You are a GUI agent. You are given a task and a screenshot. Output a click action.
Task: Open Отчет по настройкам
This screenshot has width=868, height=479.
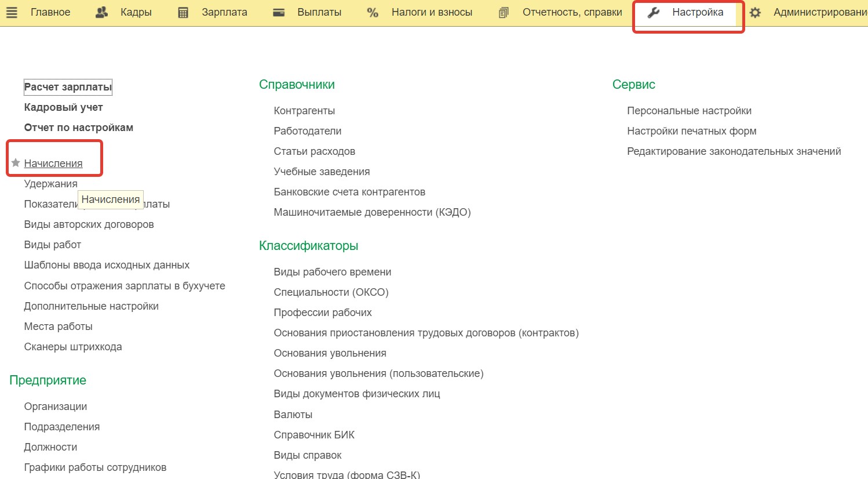79,128
